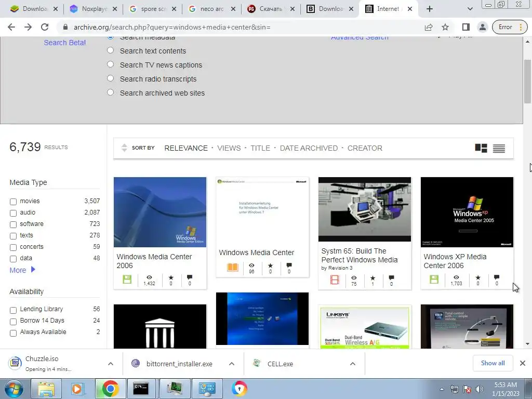Viewport: 532px width, 399px height.
Task: Open Chrome menu with Error button
Action: 510,27
